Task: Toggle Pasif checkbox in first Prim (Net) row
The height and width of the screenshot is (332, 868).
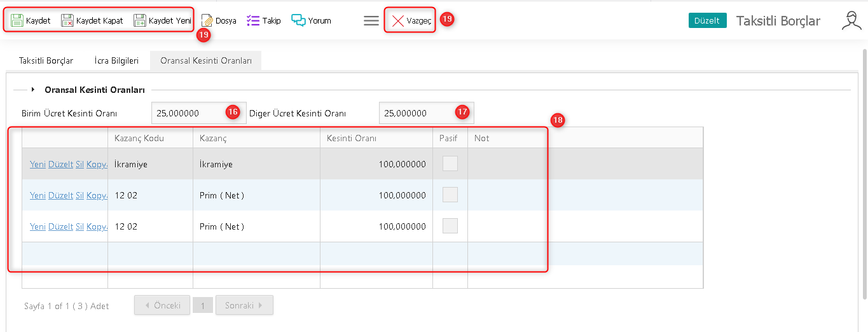Action: click(x=450, y=195)
